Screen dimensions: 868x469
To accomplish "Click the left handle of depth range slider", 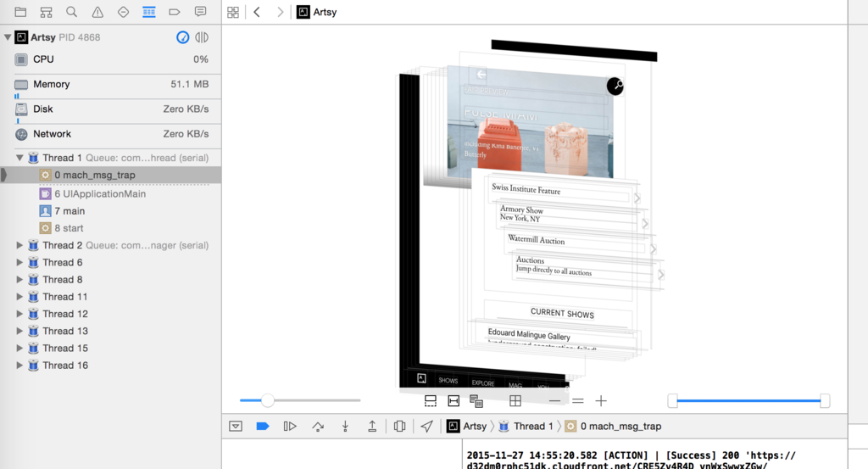I will (x=672, y=401).
